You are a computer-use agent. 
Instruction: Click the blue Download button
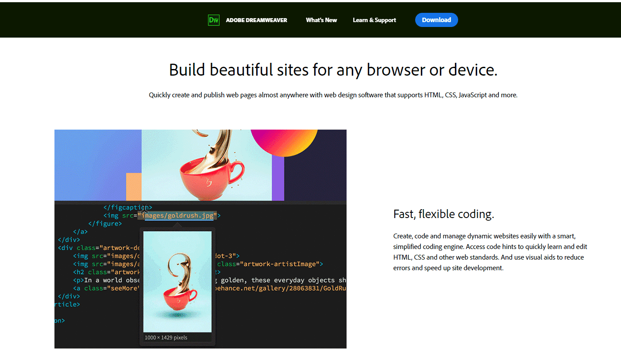(436, 20)
